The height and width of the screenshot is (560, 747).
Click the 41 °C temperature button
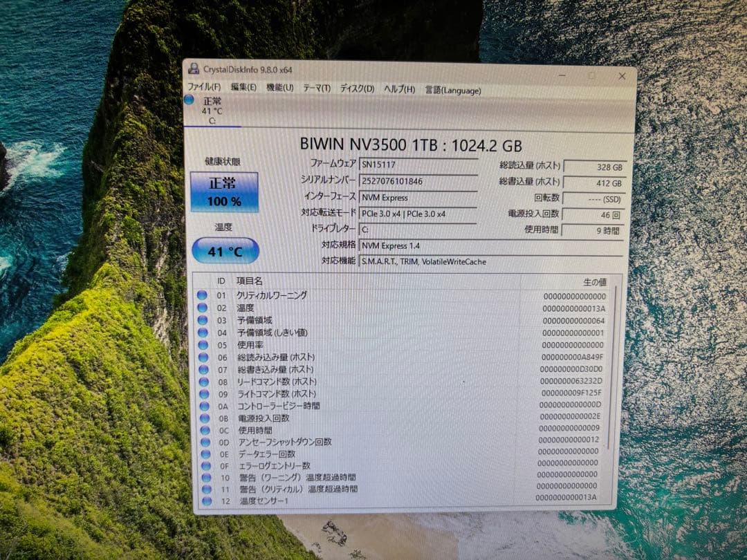click(x=225, y=251)
